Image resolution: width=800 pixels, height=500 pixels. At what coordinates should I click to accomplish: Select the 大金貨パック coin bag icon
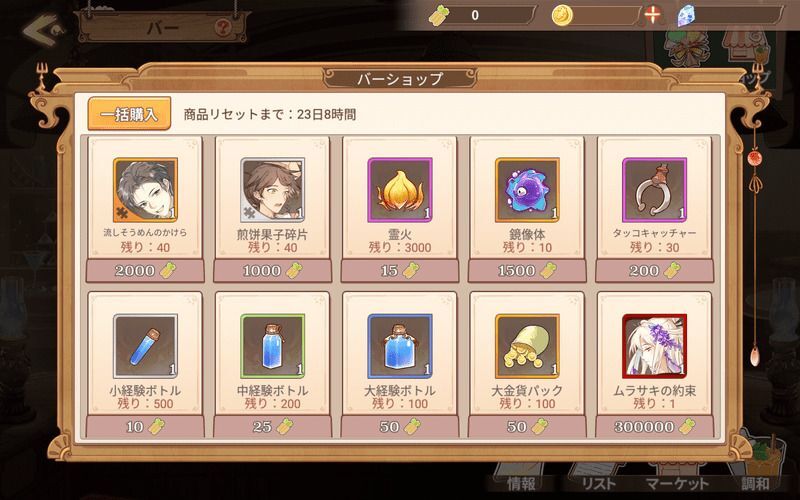(527, 346)
